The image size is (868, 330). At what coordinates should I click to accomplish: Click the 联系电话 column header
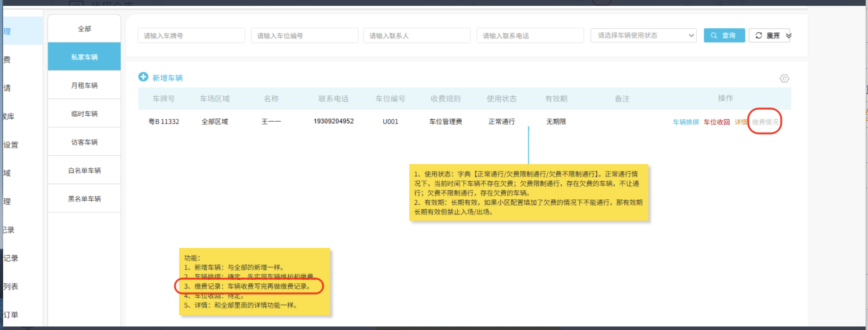coord(333,99)
